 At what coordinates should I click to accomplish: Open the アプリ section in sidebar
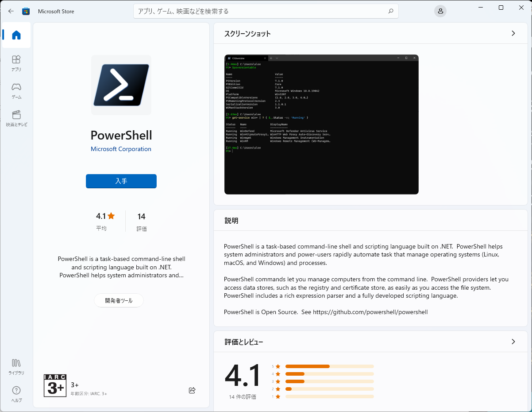tap(16, 63)
